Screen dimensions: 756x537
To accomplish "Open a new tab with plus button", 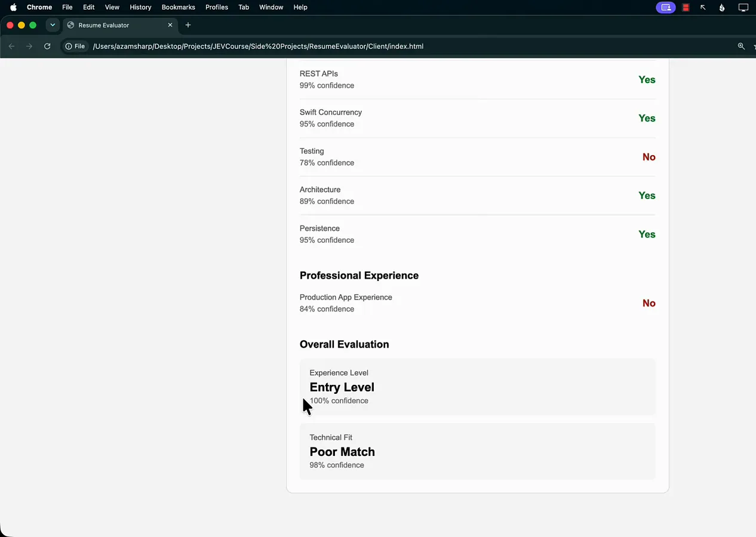I will click(188, 25).
